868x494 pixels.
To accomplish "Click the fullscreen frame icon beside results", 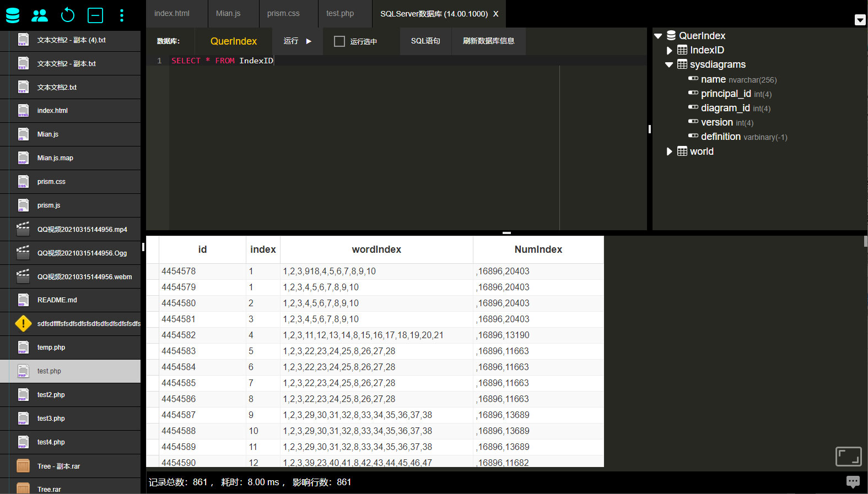I will tap(849, 457).
